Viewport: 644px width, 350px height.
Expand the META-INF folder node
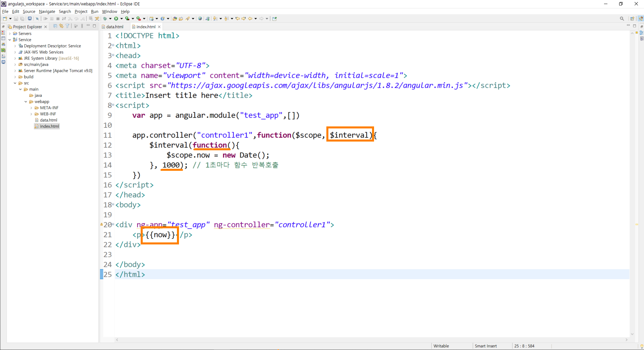(x=31, y=108)
